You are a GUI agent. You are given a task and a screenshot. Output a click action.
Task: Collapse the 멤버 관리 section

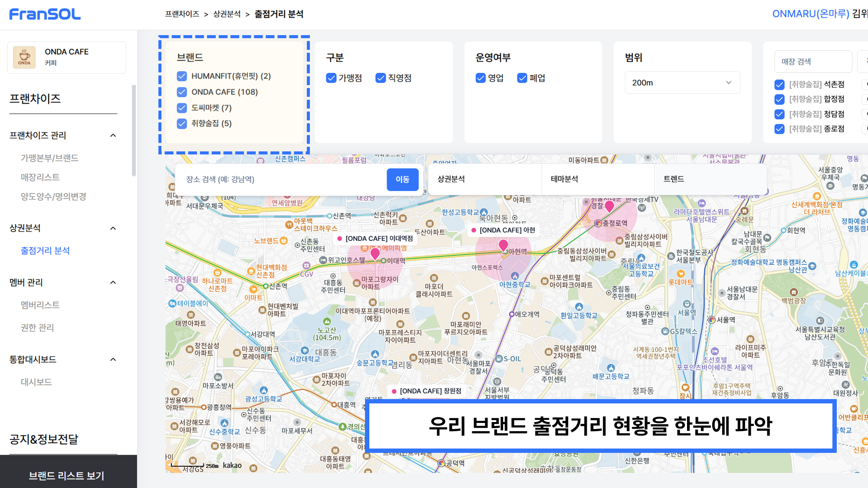click(113, 282)
